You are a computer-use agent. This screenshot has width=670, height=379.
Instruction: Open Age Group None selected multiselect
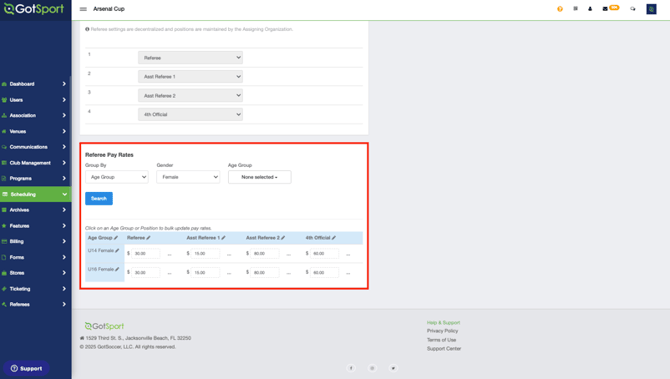pyautogui.click(x=259, y=177)
